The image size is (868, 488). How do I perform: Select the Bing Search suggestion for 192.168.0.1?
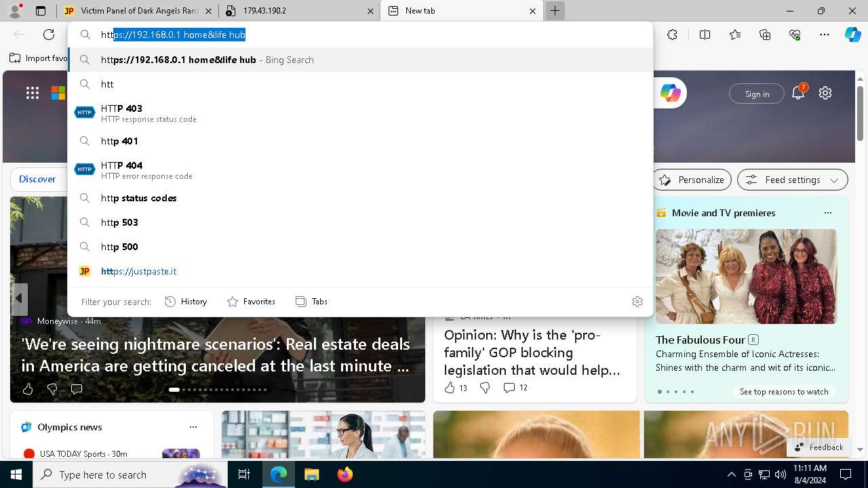pos(360,60)
